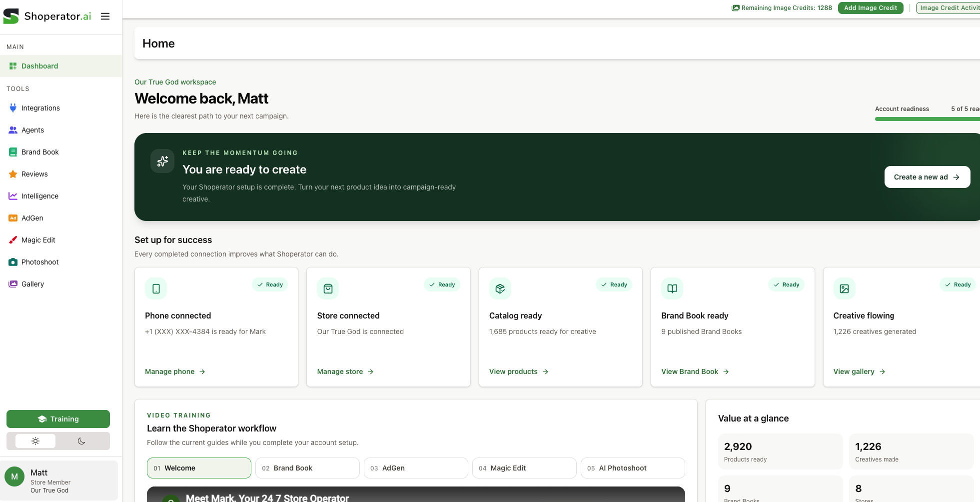Click the Brand Book sidebar icon

[x=13, y=152]
